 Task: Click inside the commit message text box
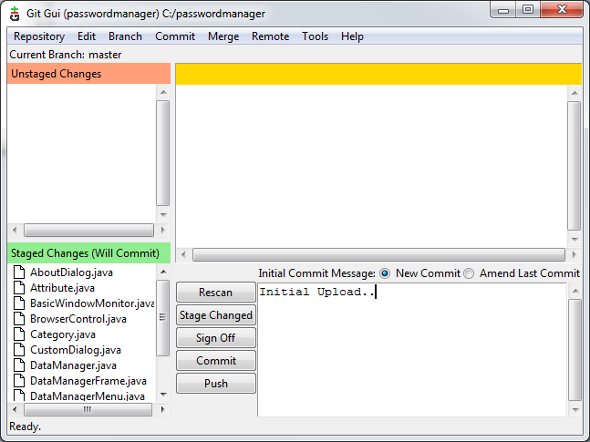point(412,350)
